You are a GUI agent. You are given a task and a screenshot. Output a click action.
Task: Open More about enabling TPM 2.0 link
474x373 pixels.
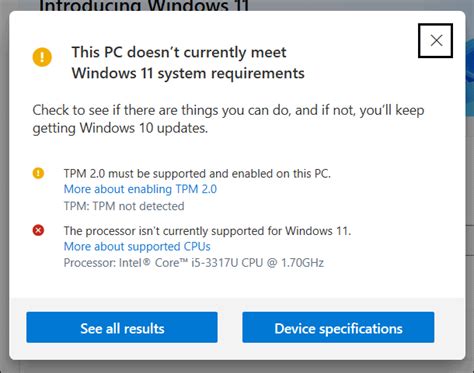[140, 189]
